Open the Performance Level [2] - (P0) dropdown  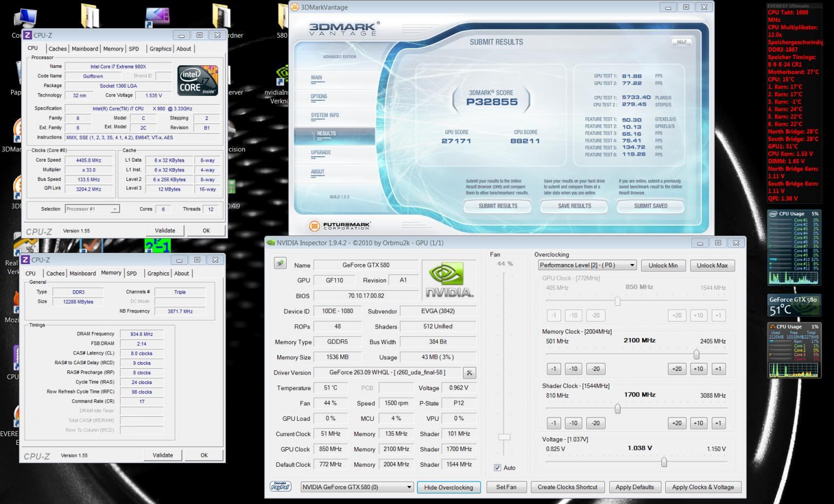point(587,265)
